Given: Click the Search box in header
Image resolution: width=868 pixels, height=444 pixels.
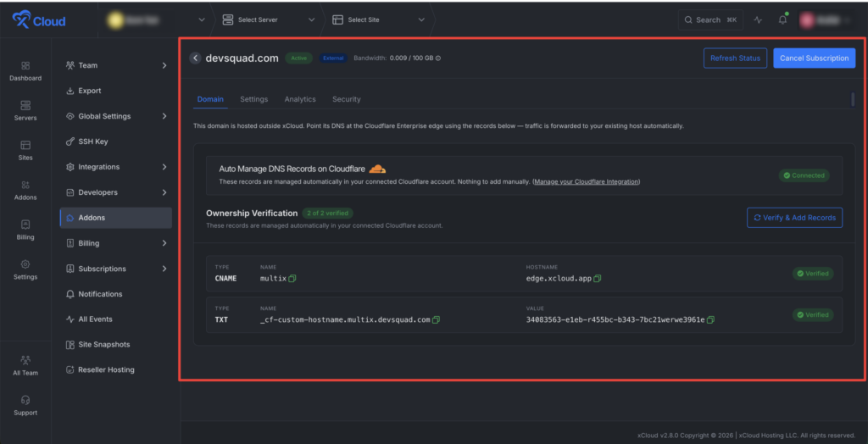Looking at the screenshot, I should tap(711, 20).
